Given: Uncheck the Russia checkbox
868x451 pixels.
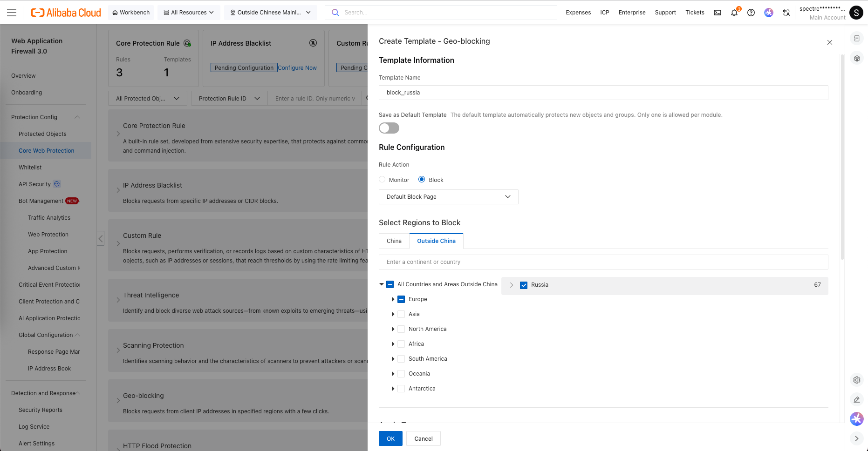Looking at the screenshot, I should (x=524, y=285).
